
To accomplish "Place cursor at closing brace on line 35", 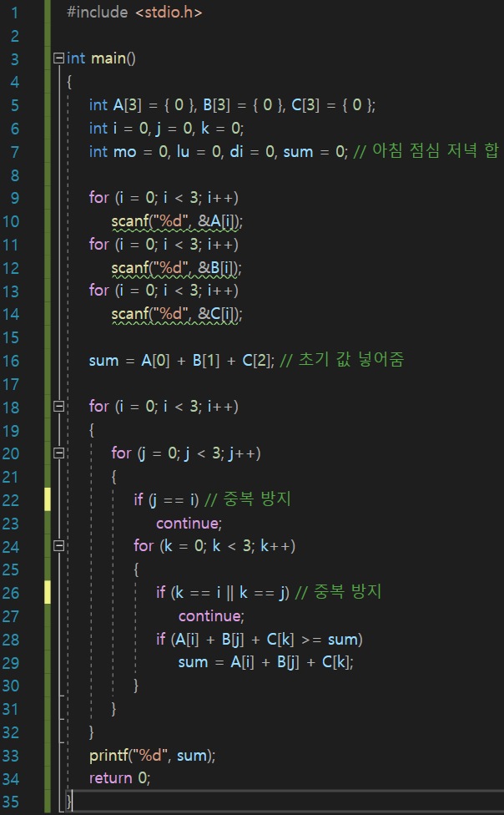I will [x=69, y=802].
